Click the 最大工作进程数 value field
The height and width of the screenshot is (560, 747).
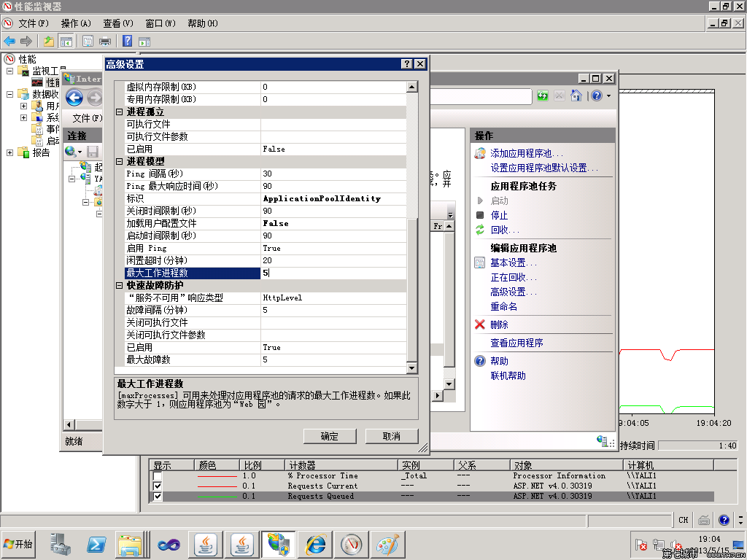tap(332, 273)
